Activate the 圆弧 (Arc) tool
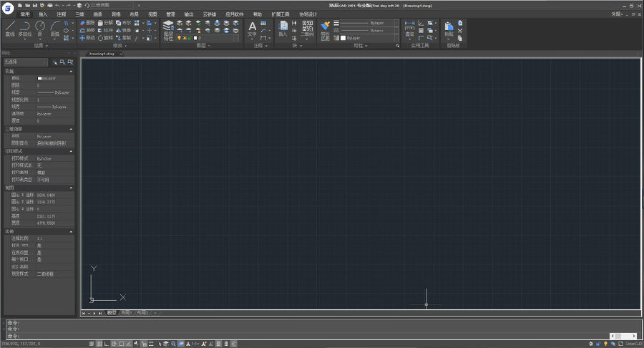Screen dimensions: 644x348 (55, 27)
